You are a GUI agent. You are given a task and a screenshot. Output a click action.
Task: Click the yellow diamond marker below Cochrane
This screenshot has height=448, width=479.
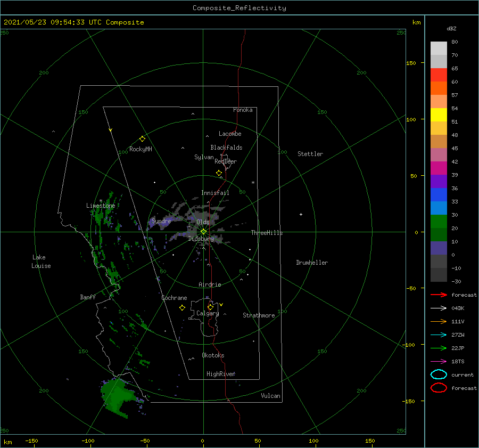tap(183, 308)
